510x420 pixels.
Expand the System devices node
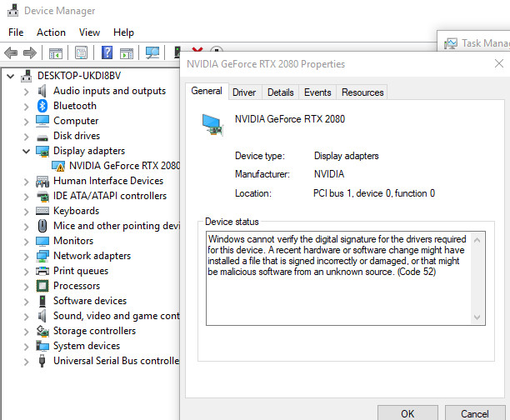pyautogui.click(x=27, y=347)
